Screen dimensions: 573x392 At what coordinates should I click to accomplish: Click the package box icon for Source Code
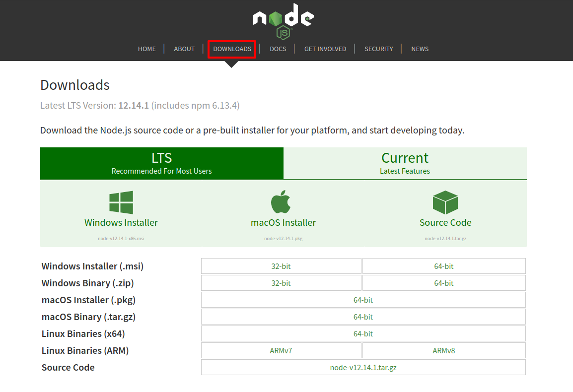coord(445,201)
